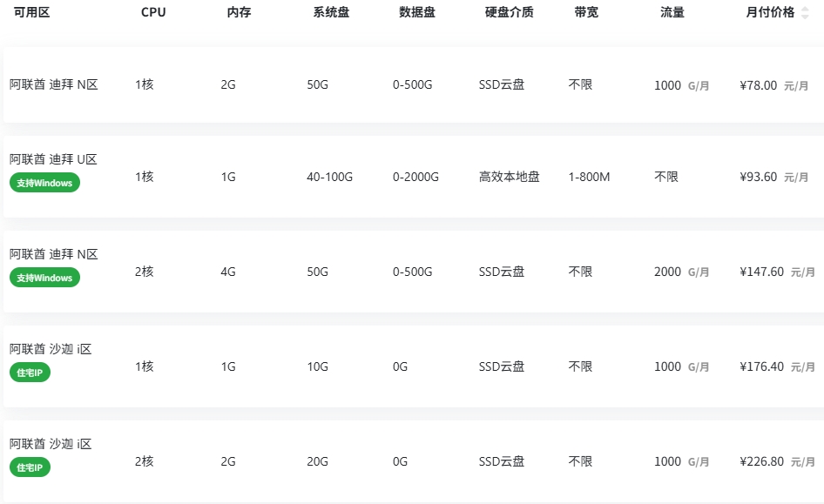The image size is (824, 504).
Task: Open the ¥147.60 元/月 plan
Action: [414, 272]
